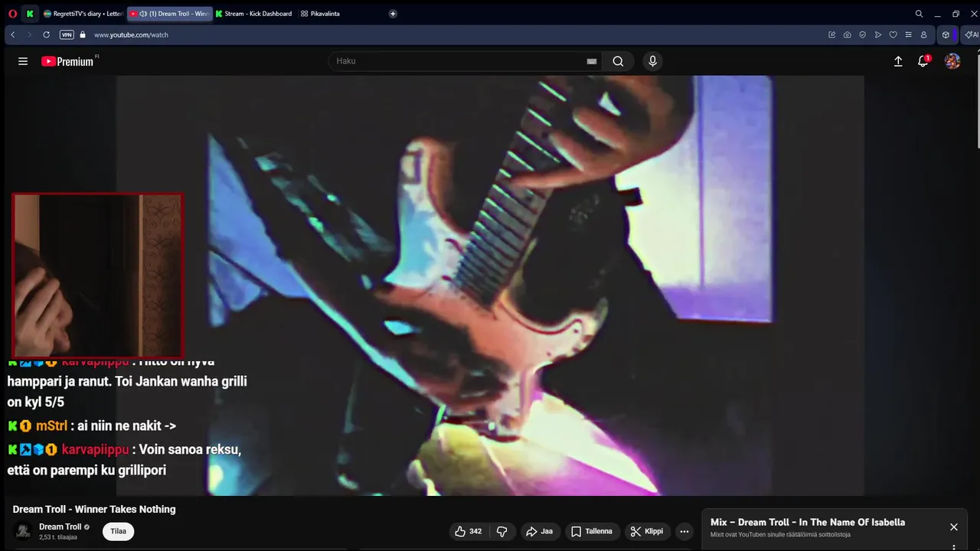
Task: Go forward to next page
Action: pyautogui.click(x=29, y=34)
